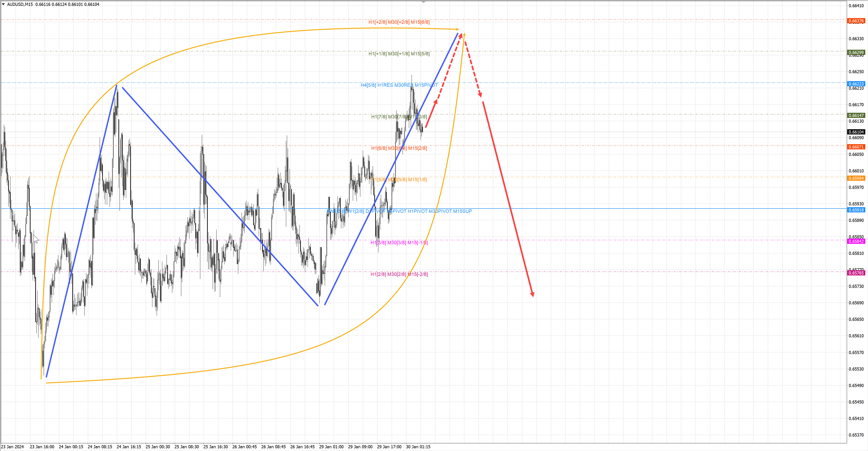The height and width of the screenshot is (451, 868).
Task: Click the black current price label 0.66104
Action: point(856,132)
